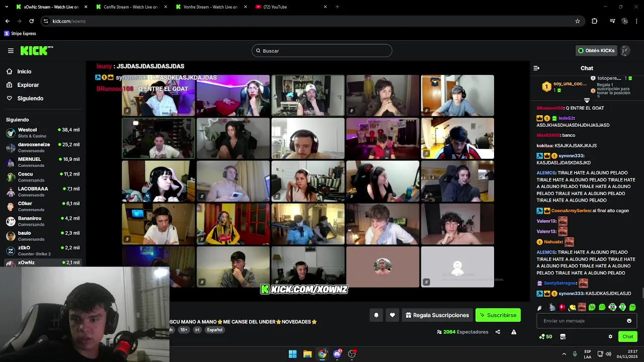
Task: Open the Coscu channel in the following list
Action: click(43, 177)
